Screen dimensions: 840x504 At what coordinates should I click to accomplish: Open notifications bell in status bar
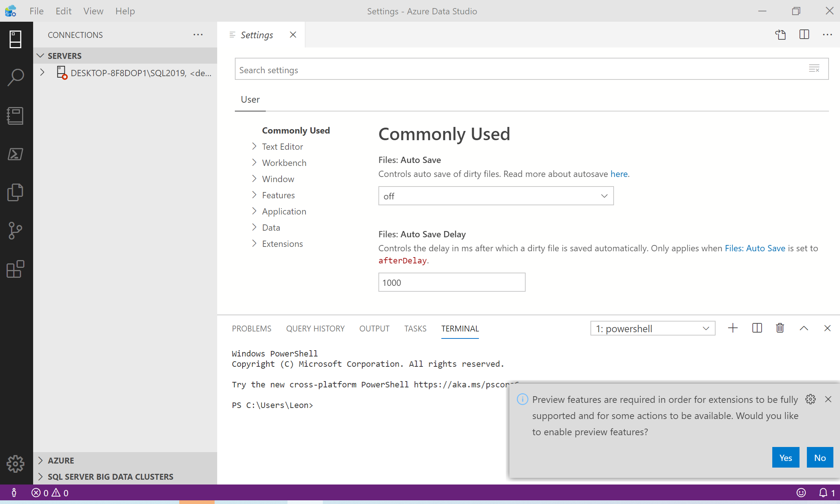pos(823,493)
